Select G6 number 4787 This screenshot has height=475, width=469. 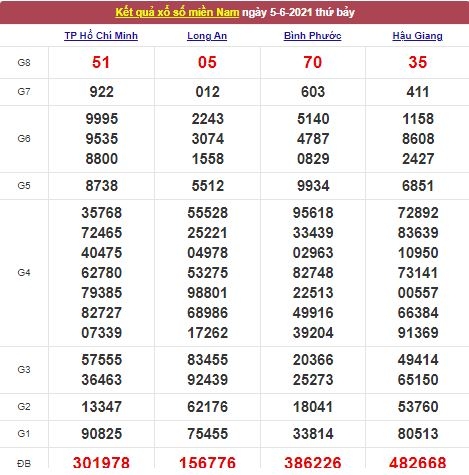tap(313, 139)
